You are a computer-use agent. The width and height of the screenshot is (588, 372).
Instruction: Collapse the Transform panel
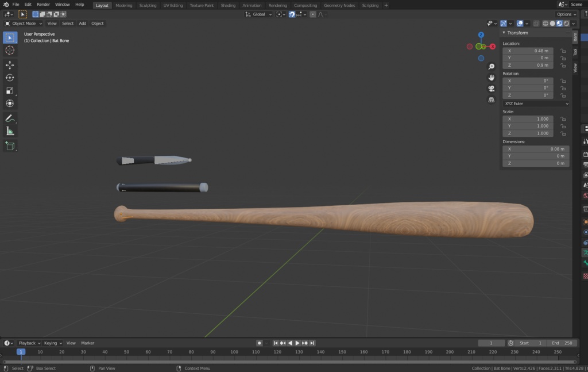504,33
